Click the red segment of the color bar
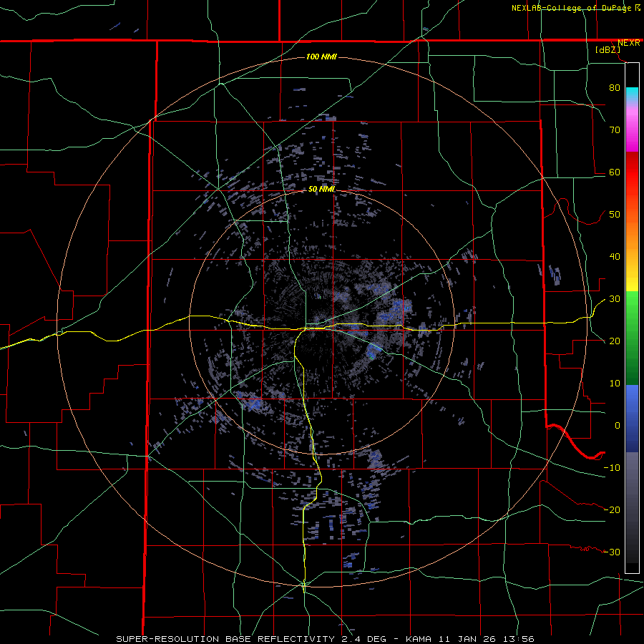This screenshot has height=644, width=644. (x=632, y=172)
